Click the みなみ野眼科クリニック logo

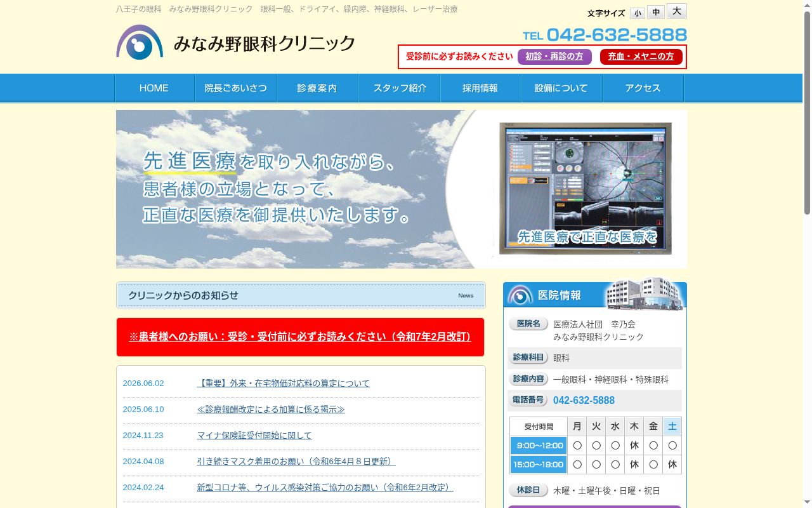(235, 43)
